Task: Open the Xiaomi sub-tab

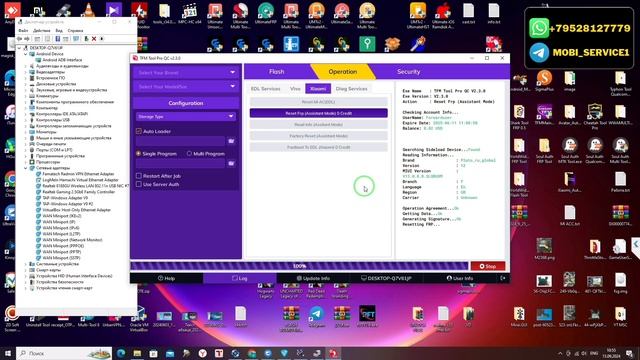Action: click(318, 89)
